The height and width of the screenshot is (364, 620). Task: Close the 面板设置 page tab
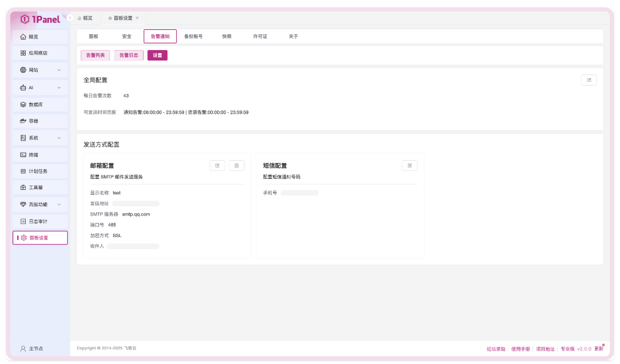point(137,18)
